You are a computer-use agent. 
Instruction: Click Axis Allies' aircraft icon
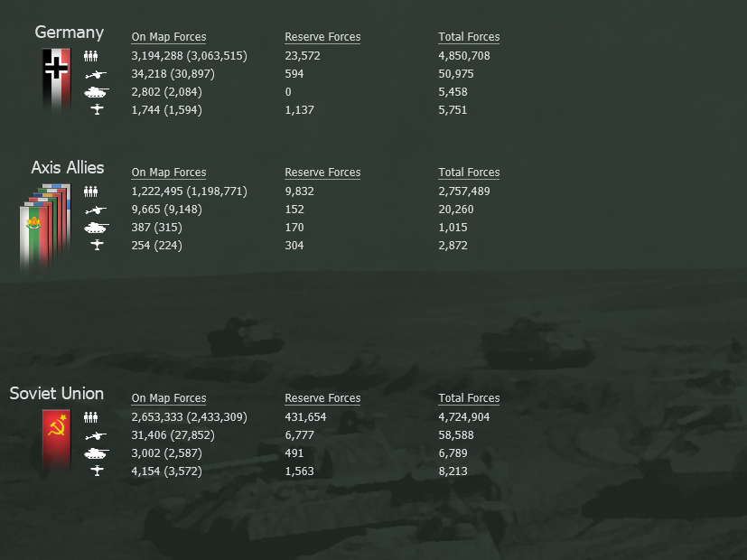98,246
